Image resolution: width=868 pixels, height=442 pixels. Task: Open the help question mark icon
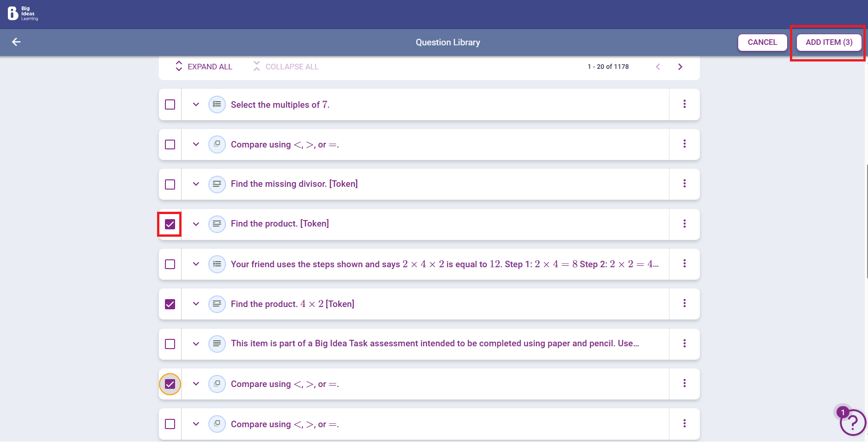(852, 422)
